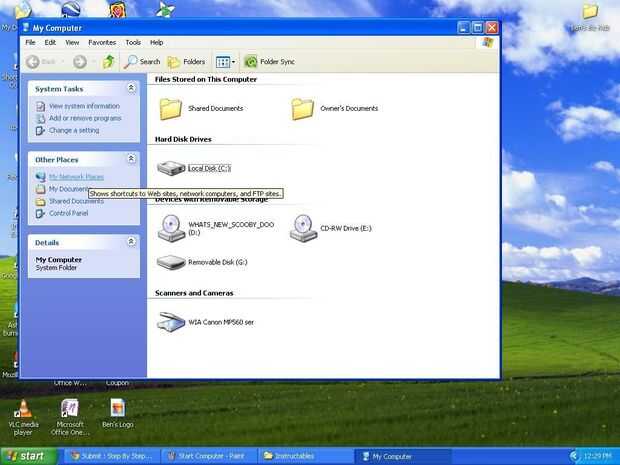Select the WHATS_NEW_SCOOBY_DOO (D:) disc icon

tap(171, 228)
